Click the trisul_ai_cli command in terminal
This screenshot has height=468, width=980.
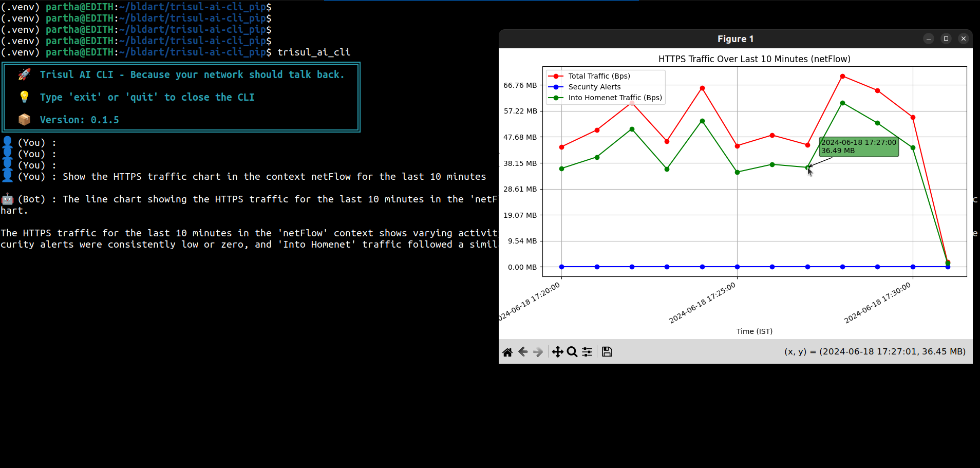pos(314,52)
